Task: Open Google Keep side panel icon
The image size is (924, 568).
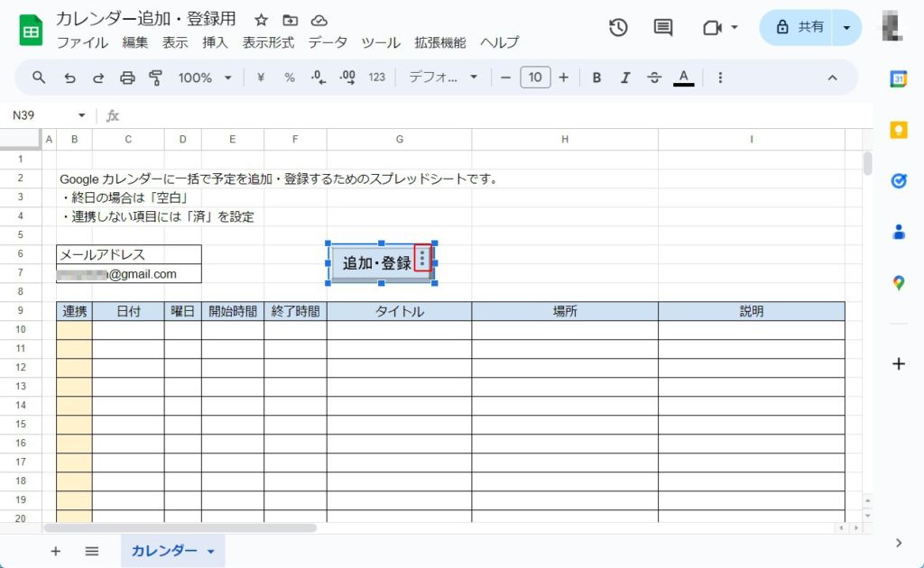Action: pyautogui.click(x=898, y=130)
